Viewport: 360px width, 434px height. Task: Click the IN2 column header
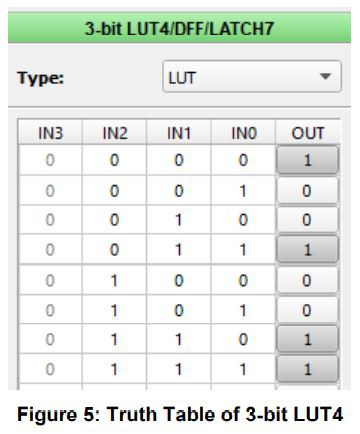(114, 133)
